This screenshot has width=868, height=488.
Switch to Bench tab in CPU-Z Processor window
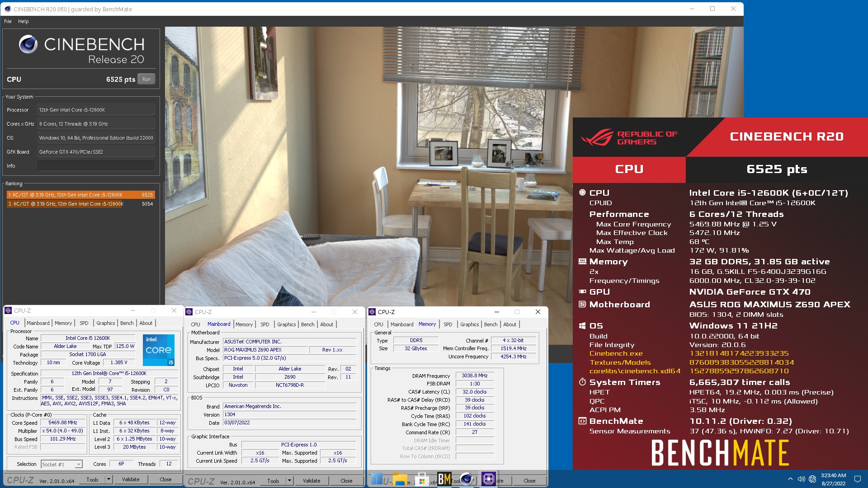coord(127,323)
